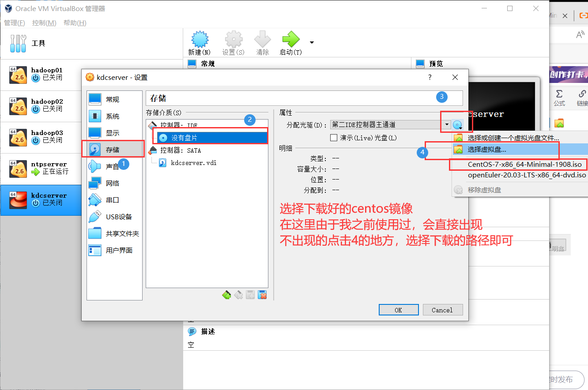Click Cancel in kdcserver settings dialog

click(x=443, y=310)
